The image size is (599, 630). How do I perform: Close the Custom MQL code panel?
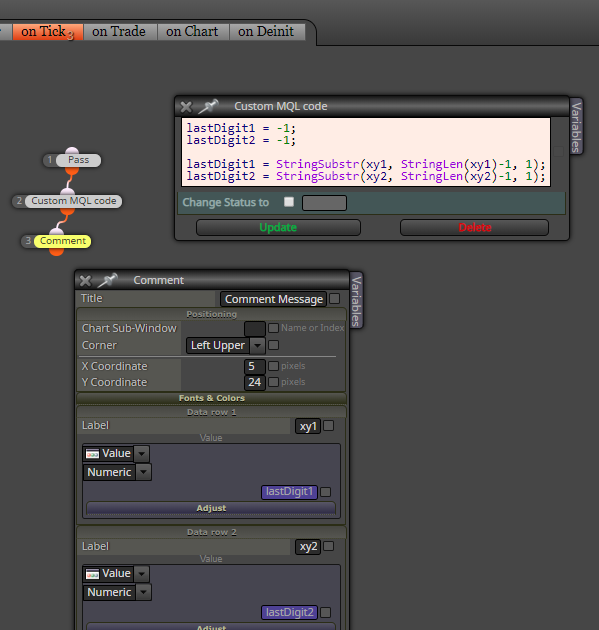pos(186,107)
